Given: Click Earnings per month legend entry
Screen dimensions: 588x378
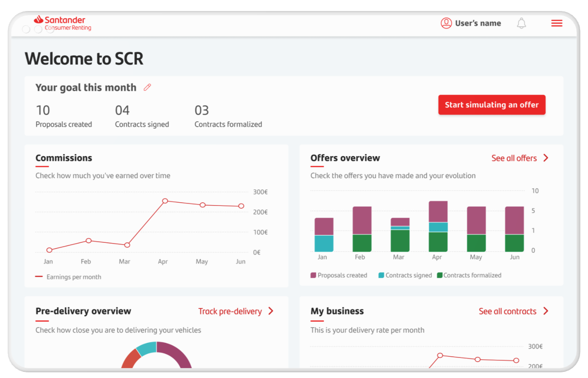Looking at the screenshot, I should pyautogui.click(x=68, y=277).
